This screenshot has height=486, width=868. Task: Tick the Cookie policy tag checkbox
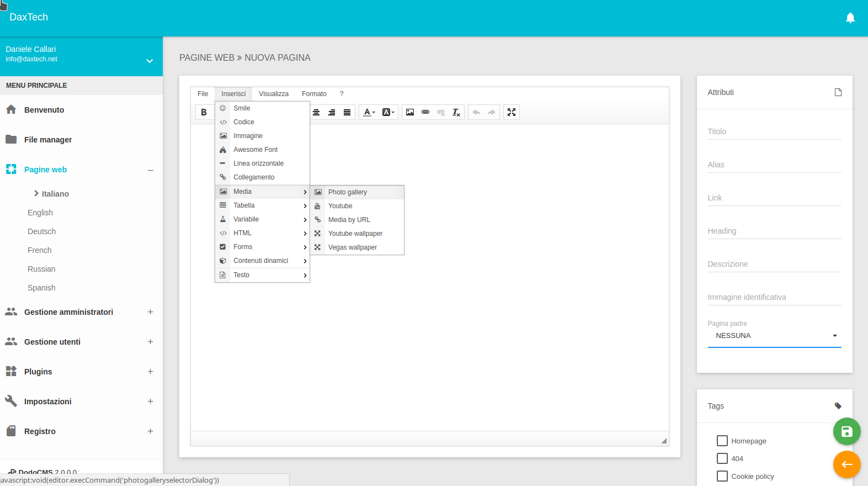[722, 476]
